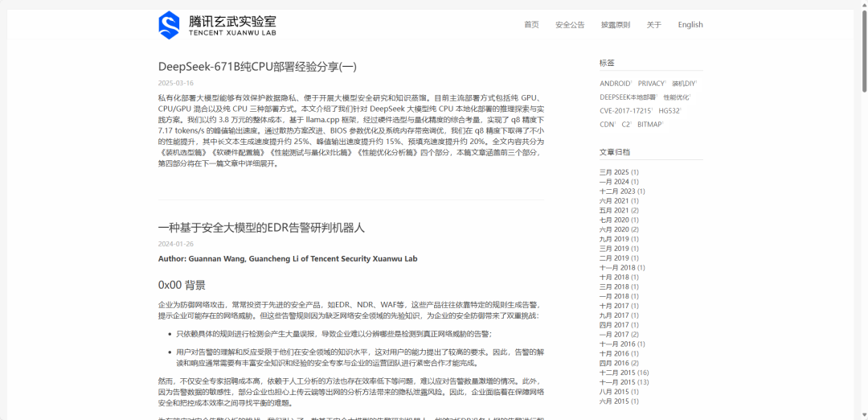The height and width of the screenshot is (420, 868).
Task: Open the 首页 nav item
Action: 531,25
